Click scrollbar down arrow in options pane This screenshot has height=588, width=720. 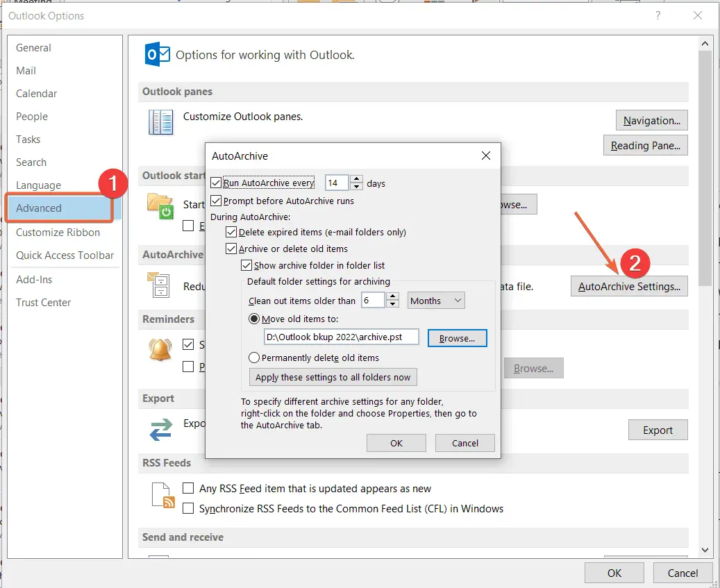[x=705, y=550]
